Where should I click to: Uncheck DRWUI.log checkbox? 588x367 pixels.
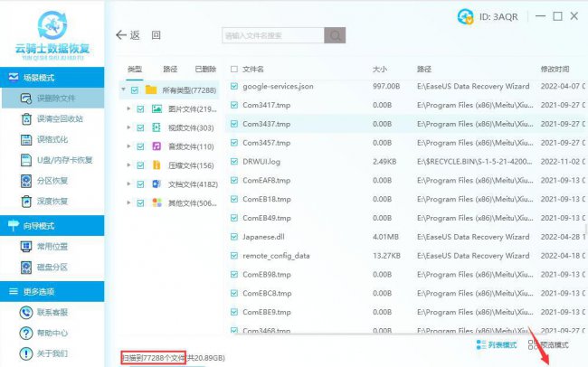[234, 162]
